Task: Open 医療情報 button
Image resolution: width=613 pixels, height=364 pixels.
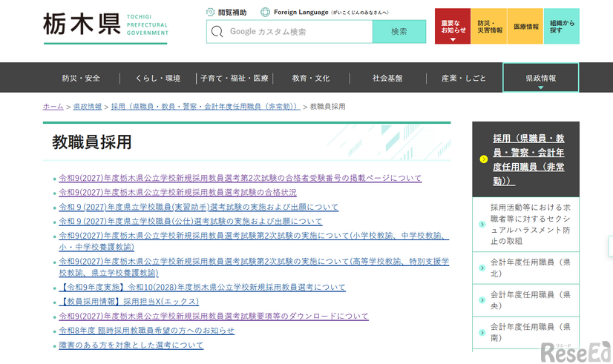Action: point(525,26)
